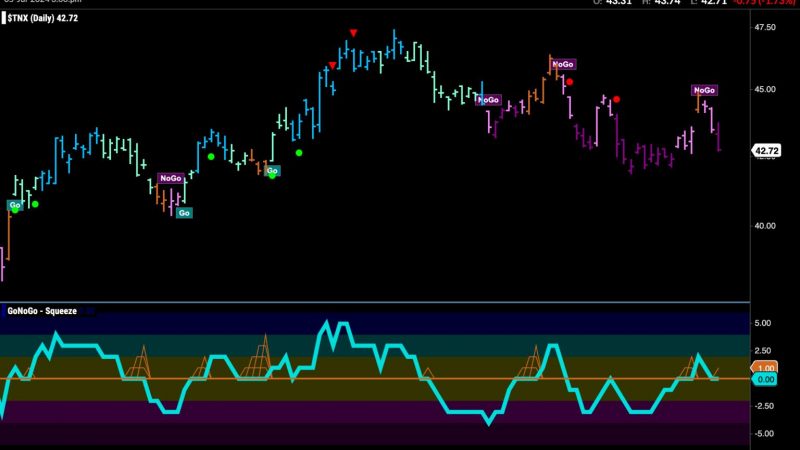
Task: Click the NoGo label beside the orange peak bars
Action: [x=563, y=64]
